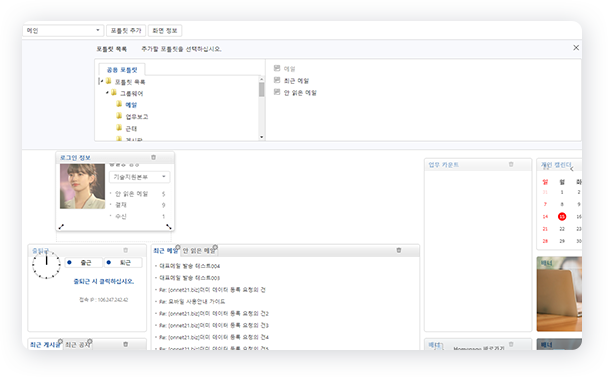This screenshot has height=377, width=608.
Task: Close the portlet list panel
Action: click(x=576, y=47)
